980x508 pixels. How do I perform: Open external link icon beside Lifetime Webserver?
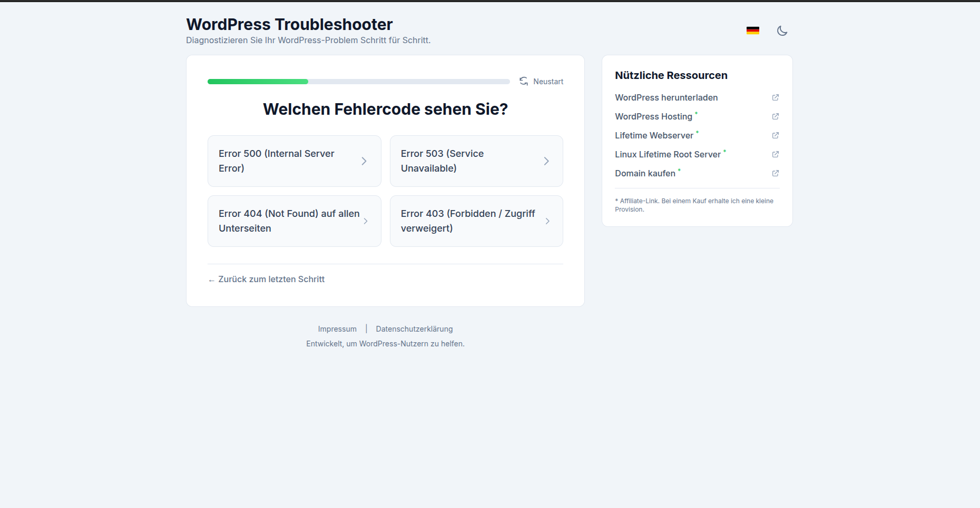coord(776,135)
